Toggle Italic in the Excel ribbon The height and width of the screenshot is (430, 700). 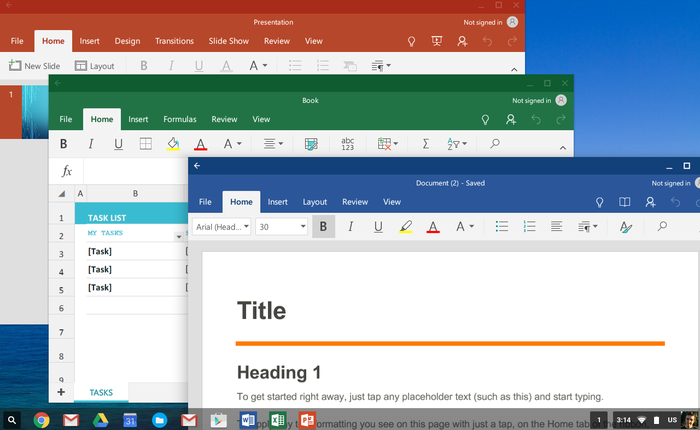tap(91, 144)
